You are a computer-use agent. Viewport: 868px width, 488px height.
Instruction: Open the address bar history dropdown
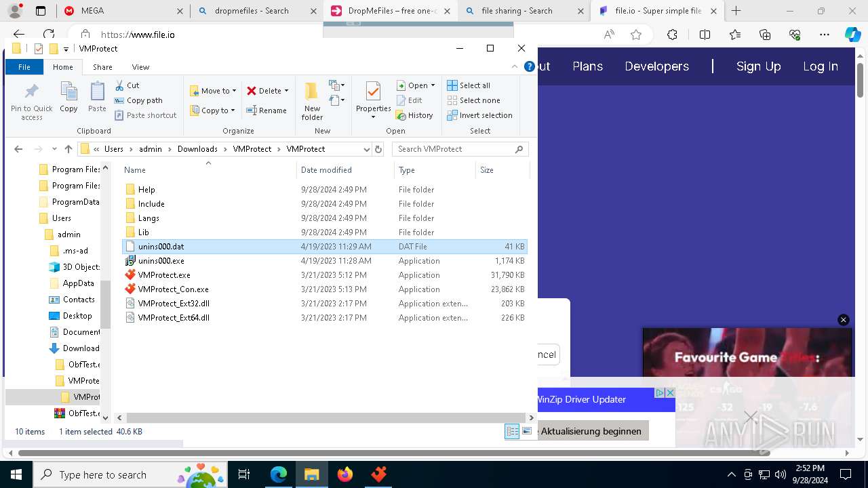(x=367, y=149)
